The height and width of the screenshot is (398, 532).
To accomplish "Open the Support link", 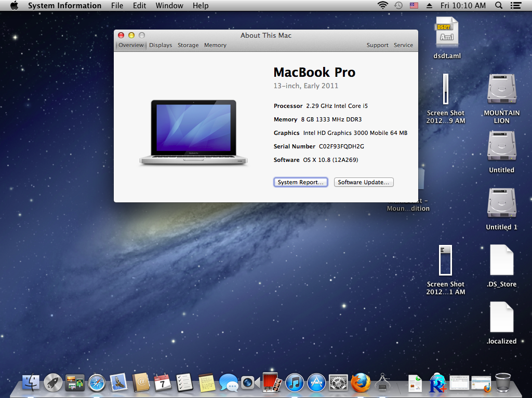I will [x=377, y=45].
